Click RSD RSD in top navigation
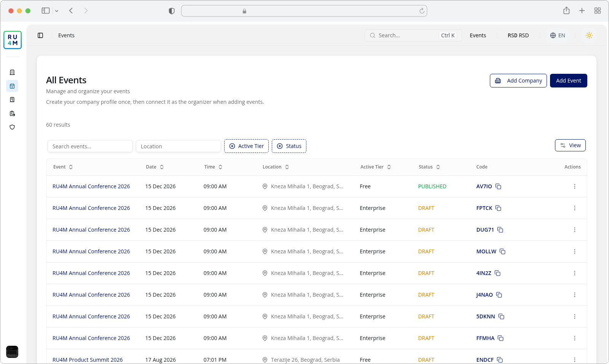609x364 pixels. [x=518, y=35]
